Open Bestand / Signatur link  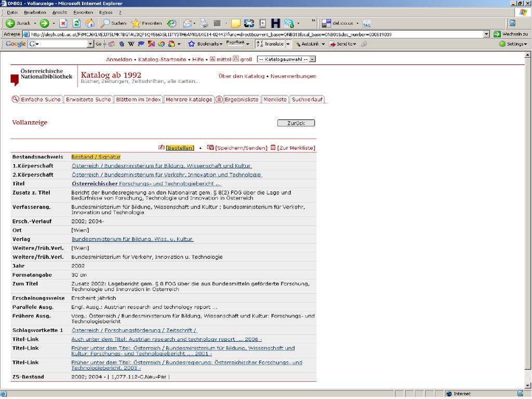[x=96, y=157]
